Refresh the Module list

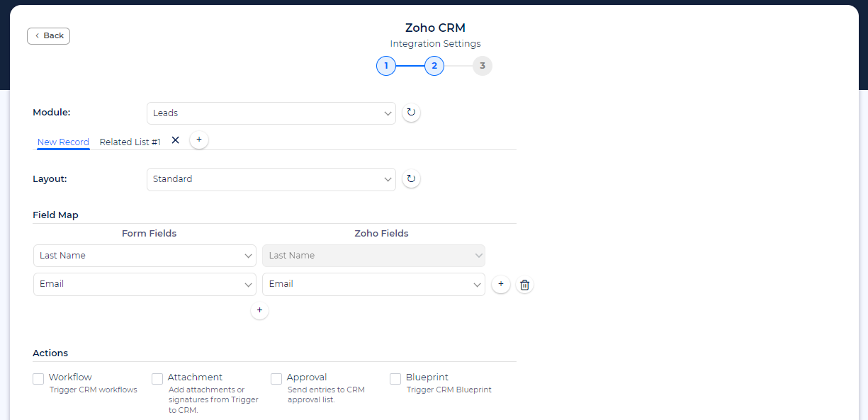pos(411,113)
